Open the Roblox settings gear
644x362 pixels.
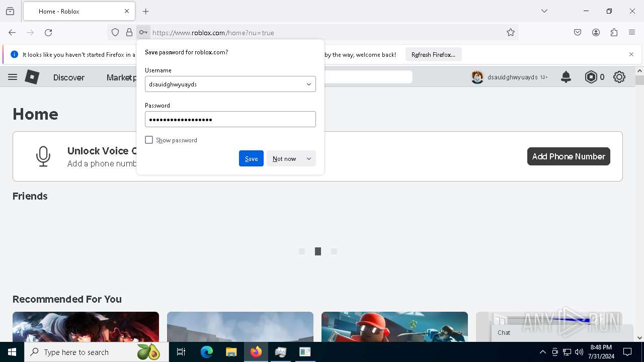click(x=619, y=77)
